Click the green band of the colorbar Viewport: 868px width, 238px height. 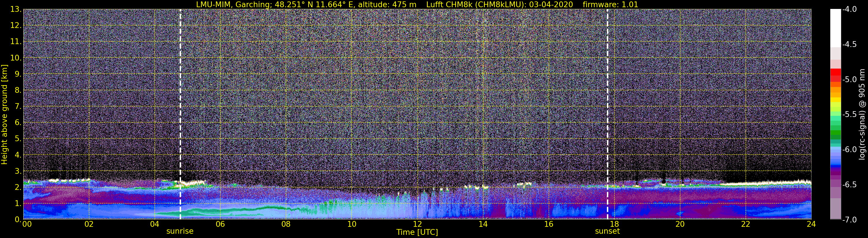[x=835, y=133]
